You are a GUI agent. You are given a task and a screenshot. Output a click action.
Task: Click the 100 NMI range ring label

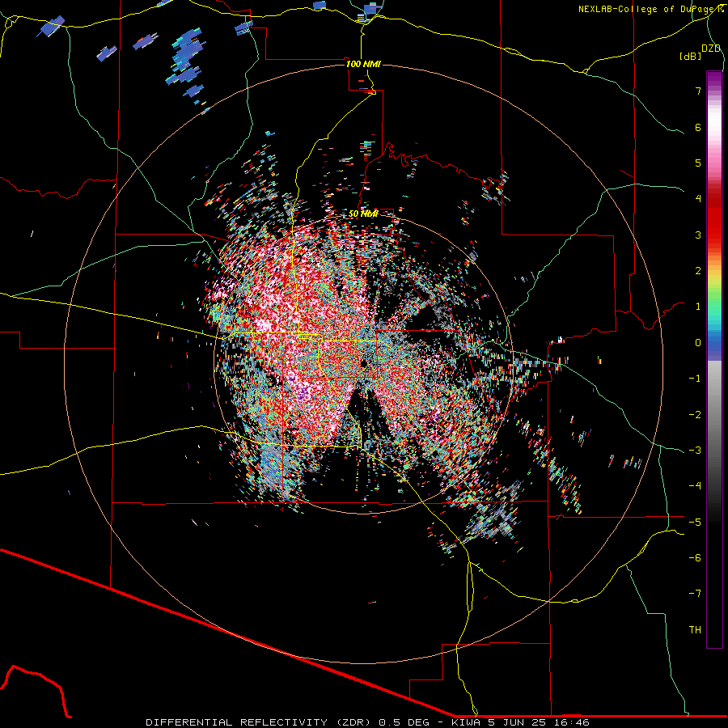[x=363, y=64]
